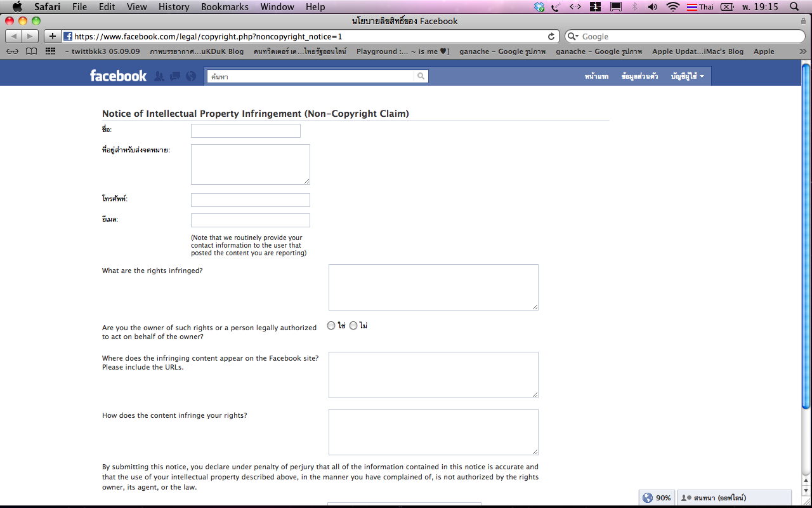The width and height of the screenshot is (812, 508).
Task: Click the sync arrows menu bar icon
Action: coord(575,7)
